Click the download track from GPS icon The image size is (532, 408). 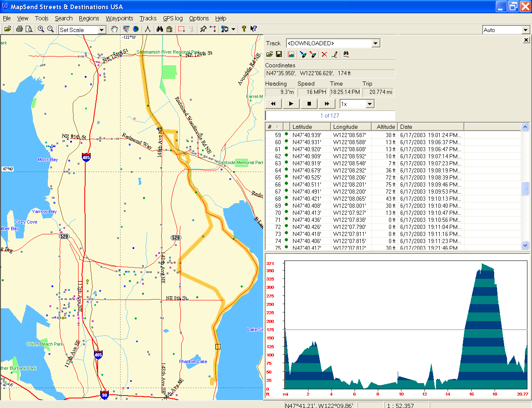(x=303, y=54)
